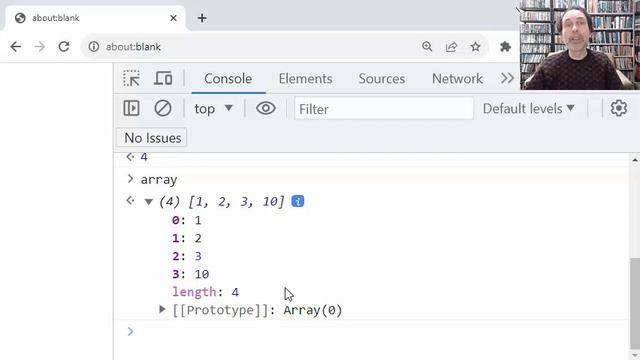
Task: Open the Default levels dropdown
Action: (529, 109)
